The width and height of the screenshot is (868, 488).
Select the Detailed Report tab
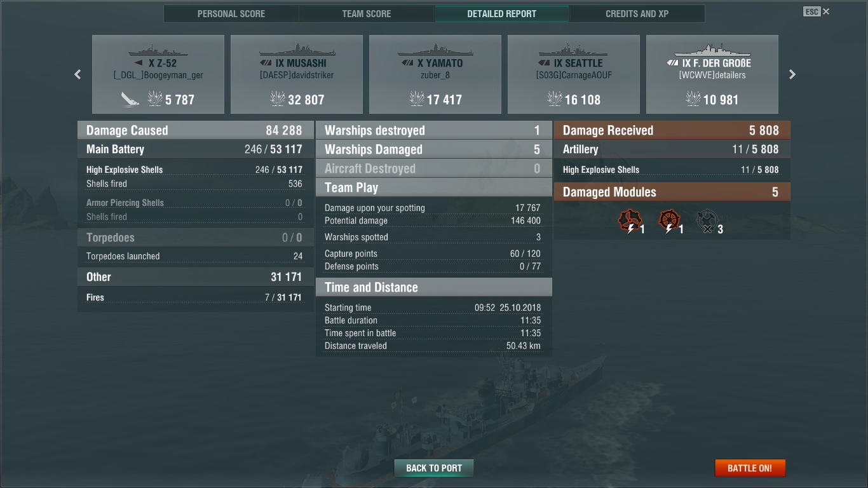(x=502, y=14)
